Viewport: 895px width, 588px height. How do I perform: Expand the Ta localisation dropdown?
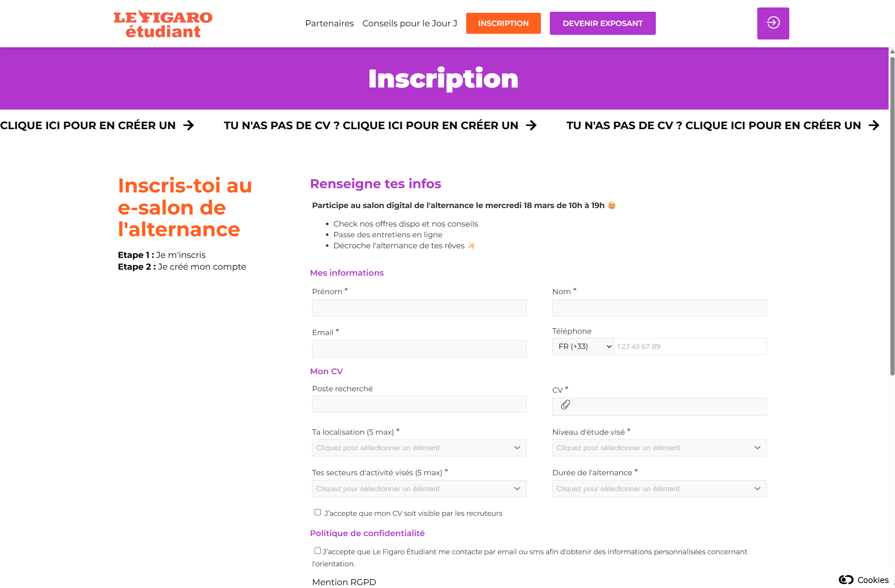point(419,448)
